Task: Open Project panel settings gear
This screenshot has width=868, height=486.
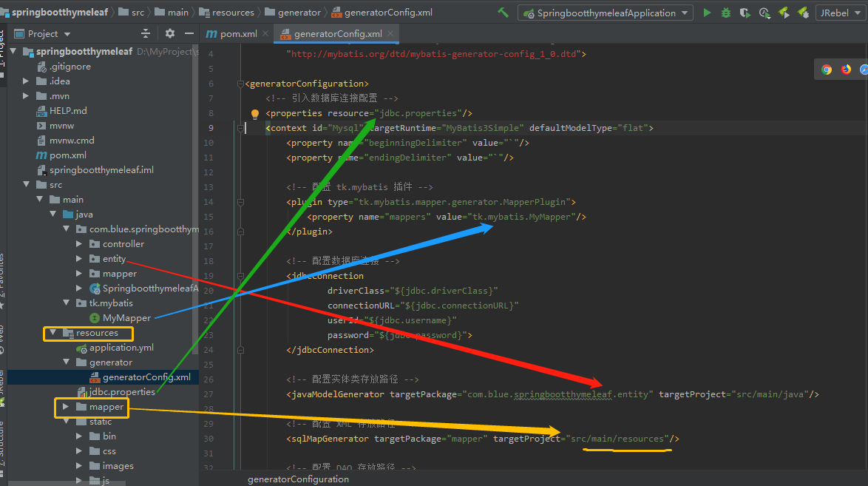Action: [x=170, y=34]
